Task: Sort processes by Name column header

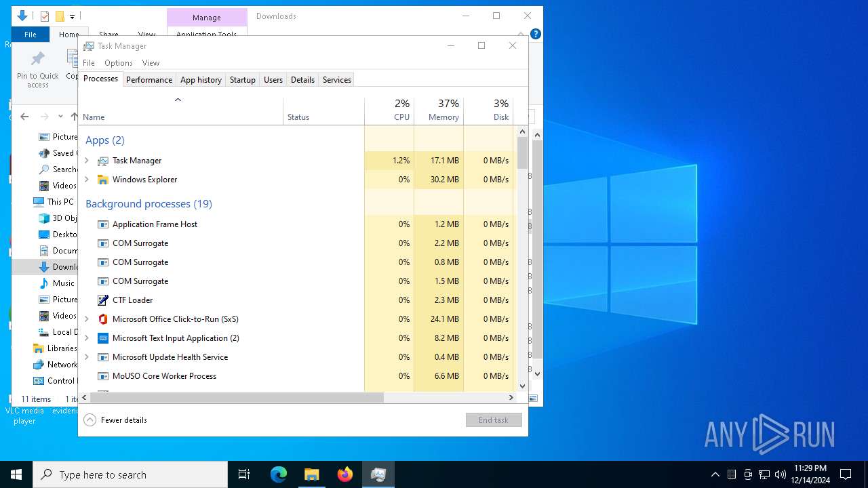Action: click(x=180, y=111)
